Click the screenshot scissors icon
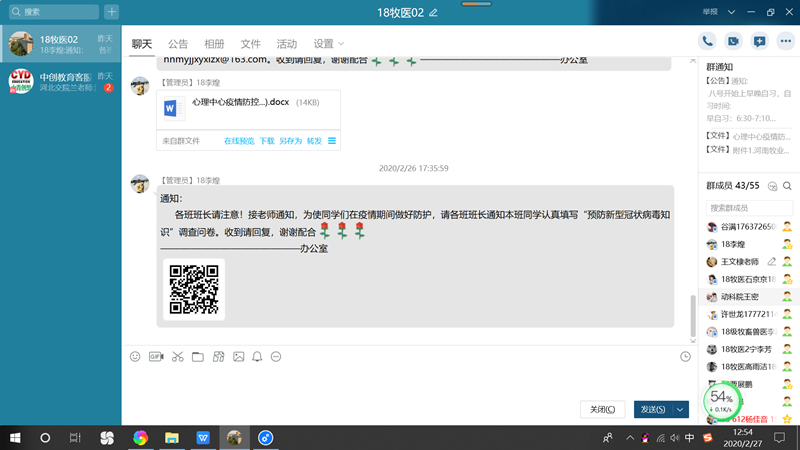Image resolution: width=800 pixels, height=450 pixels. pyautogui.click(x=177, y=356)
